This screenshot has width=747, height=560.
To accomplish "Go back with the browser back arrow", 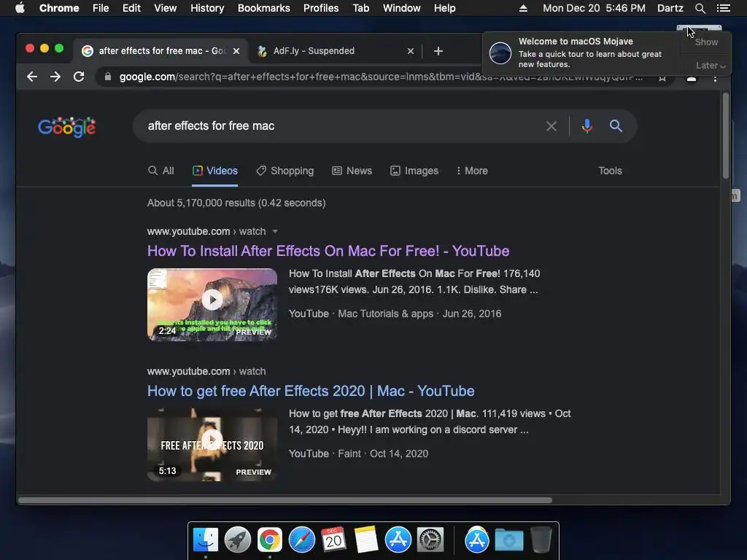I will coord(32,77).
